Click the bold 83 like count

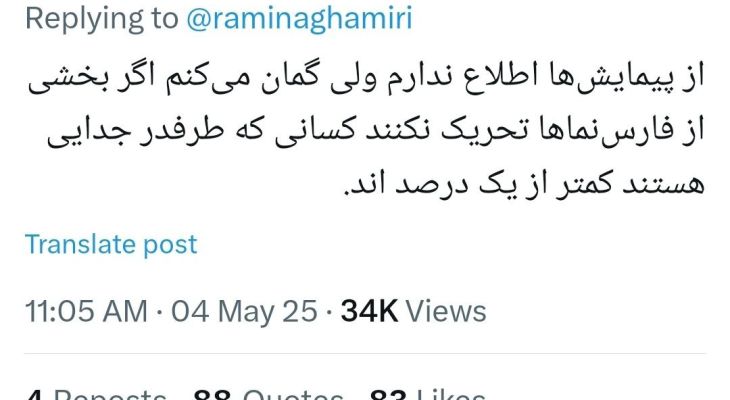[389, 396]
